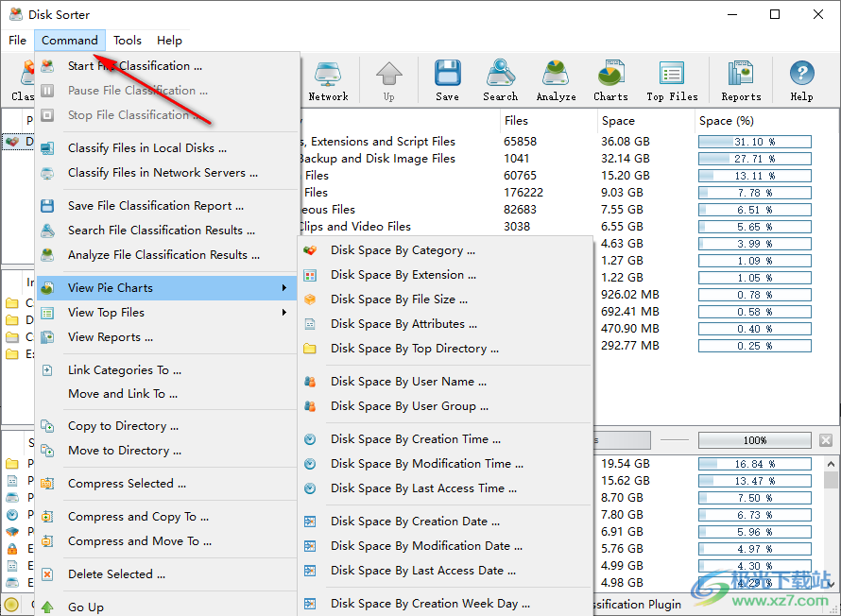Choose Move and Link To menu entry
841x616 pixels.
click(167, 394)
